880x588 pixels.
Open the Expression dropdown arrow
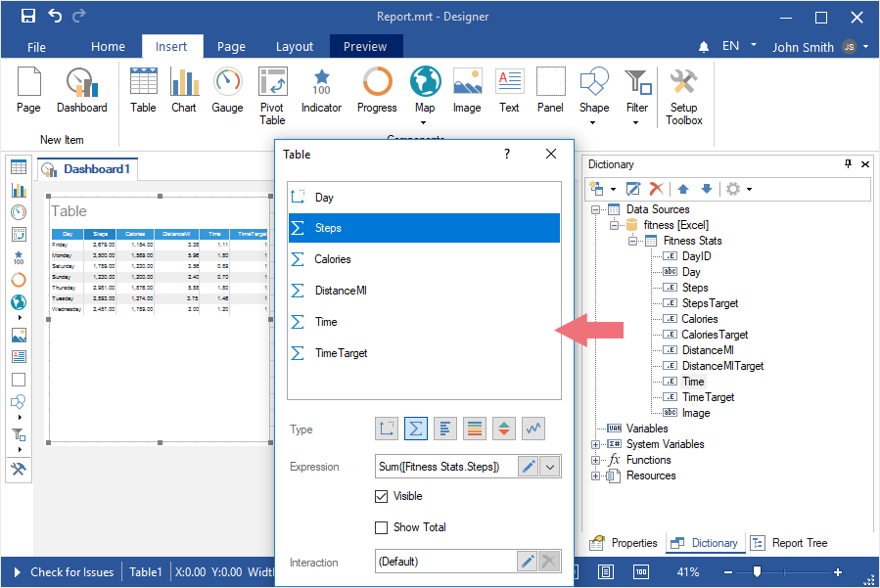(550, 467)
